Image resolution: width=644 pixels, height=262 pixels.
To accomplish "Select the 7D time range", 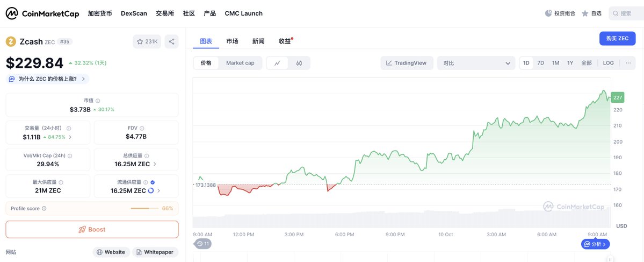I will [541, 63].
